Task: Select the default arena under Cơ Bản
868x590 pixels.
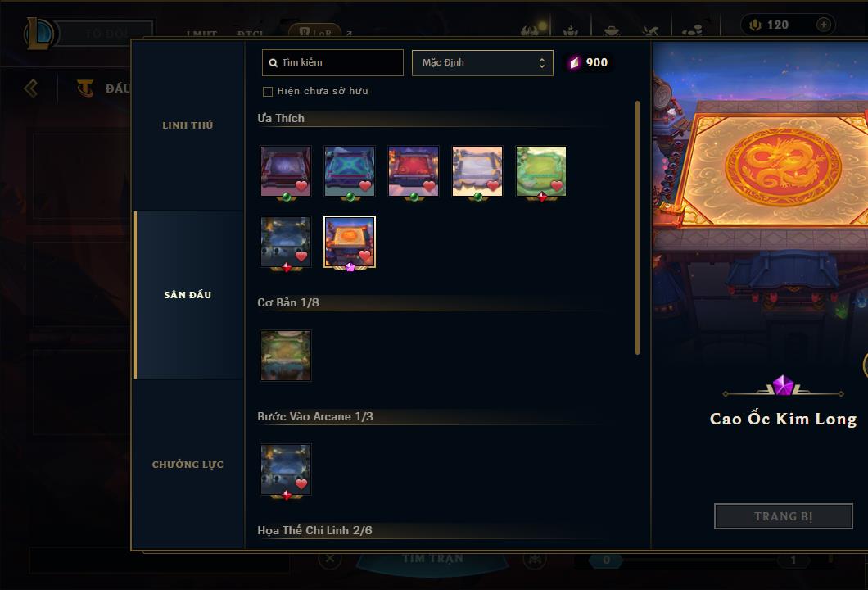Action: click(286, 356)
